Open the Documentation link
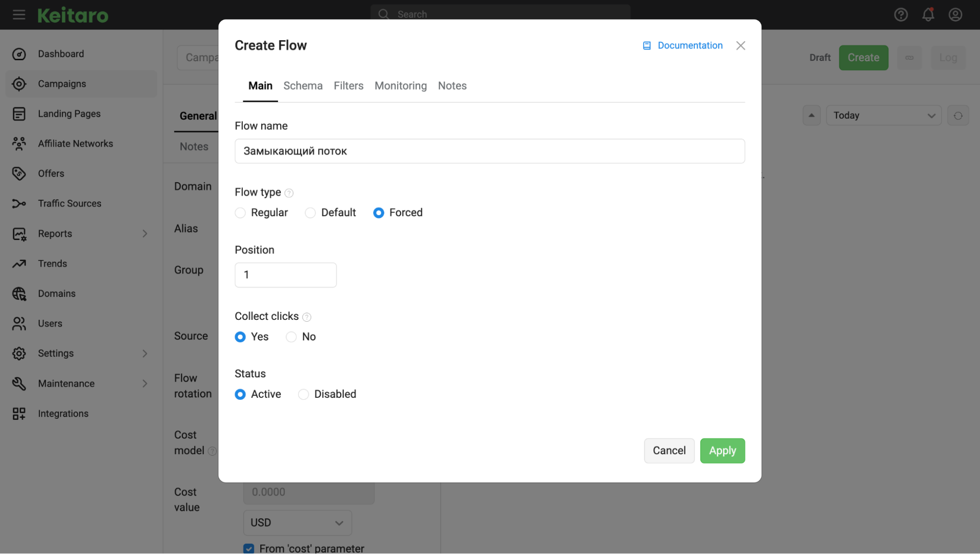 pos(682,46)
